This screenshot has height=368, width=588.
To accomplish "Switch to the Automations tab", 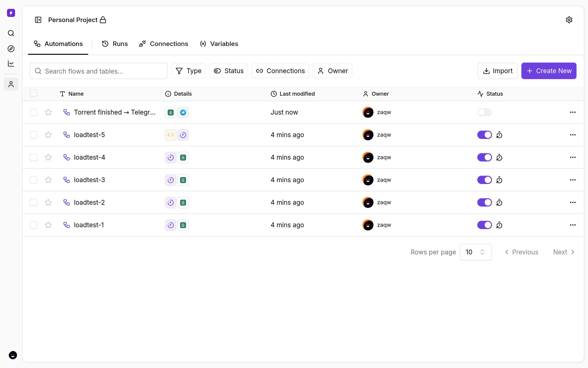I will (58, 44).
